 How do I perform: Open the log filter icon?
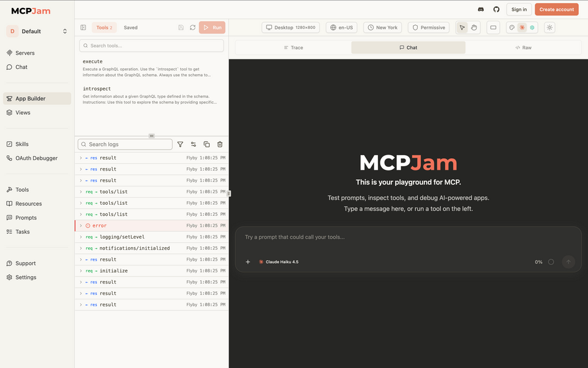[180, 144]
